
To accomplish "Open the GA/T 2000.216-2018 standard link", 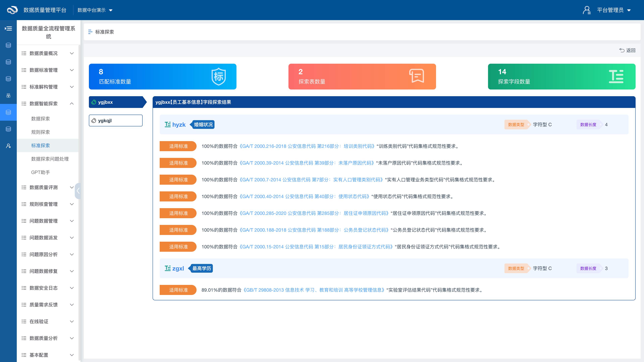I will click(307, 146).
